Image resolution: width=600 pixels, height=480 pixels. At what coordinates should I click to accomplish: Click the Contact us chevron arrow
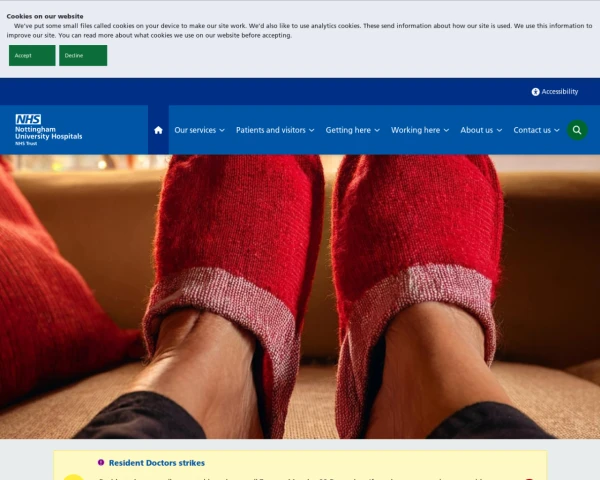[x=557, y=130]
